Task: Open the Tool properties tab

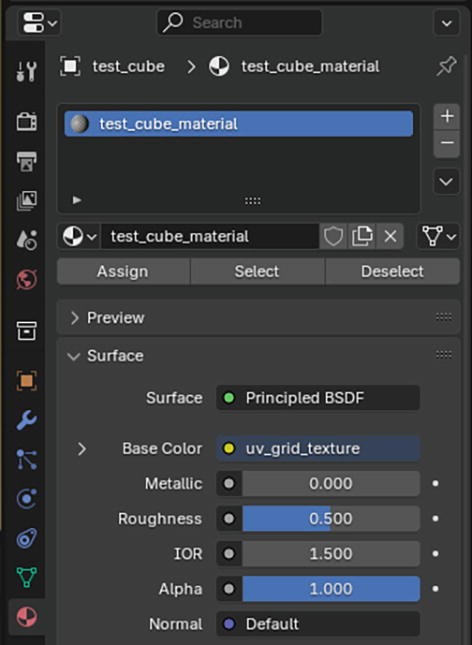Action: (26, 71)
